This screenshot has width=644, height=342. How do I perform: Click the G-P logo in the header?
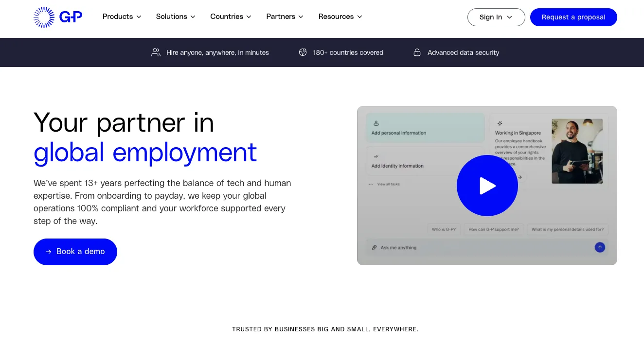click(58, 17)
